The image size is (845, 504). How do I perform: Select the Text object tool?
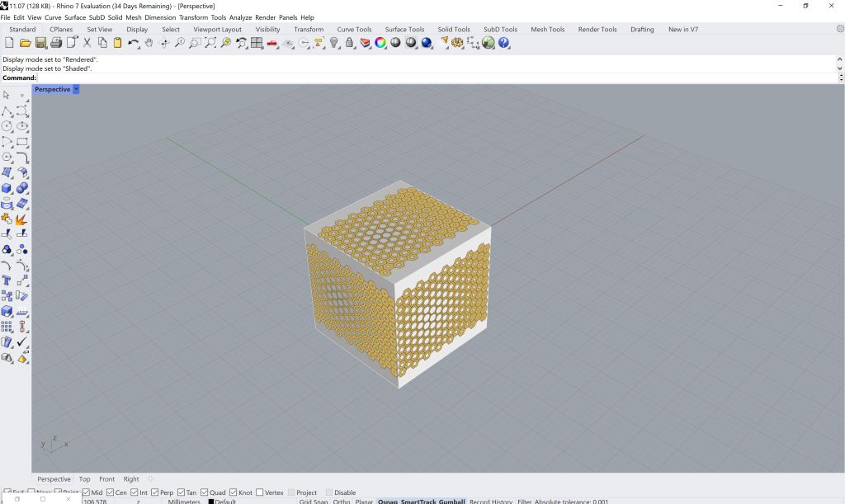coord(7,280)
